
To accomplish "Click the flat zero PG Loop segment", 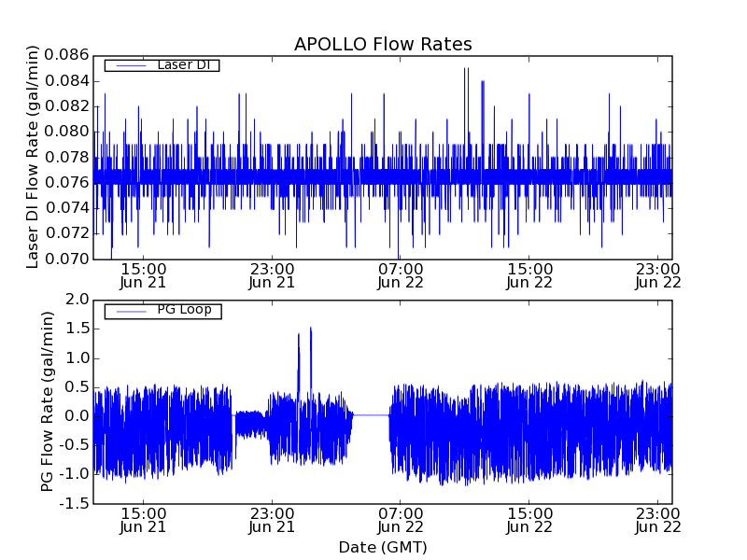I will (371, 415).
